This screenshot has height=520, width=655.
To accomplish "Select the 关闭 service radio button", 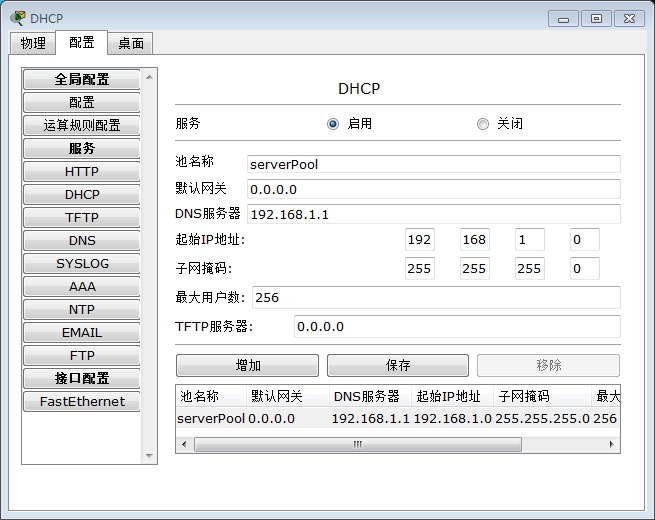I will pyautogui.click(x=482, y=124).
